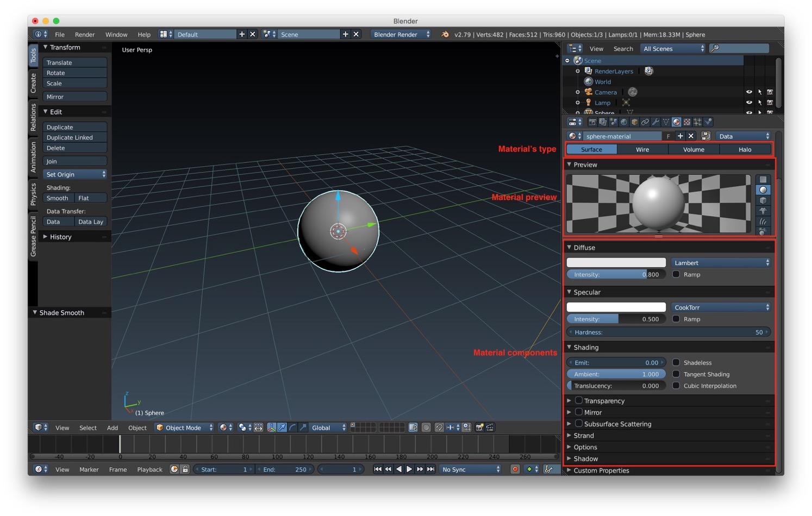Viewport: 812px width, 516px height.
Task: Select cube preview shape icon
Action: click(763, 200)
